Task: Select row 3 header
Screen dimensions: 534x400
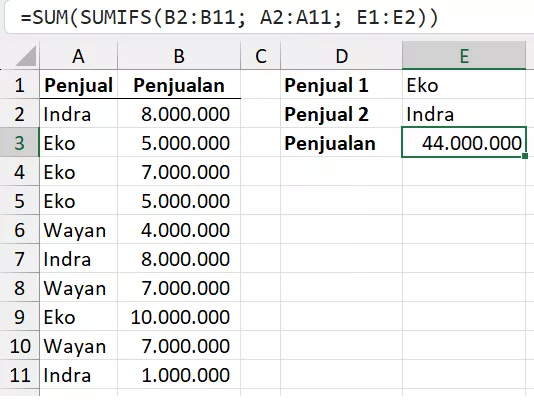Action: click(19, 143)
